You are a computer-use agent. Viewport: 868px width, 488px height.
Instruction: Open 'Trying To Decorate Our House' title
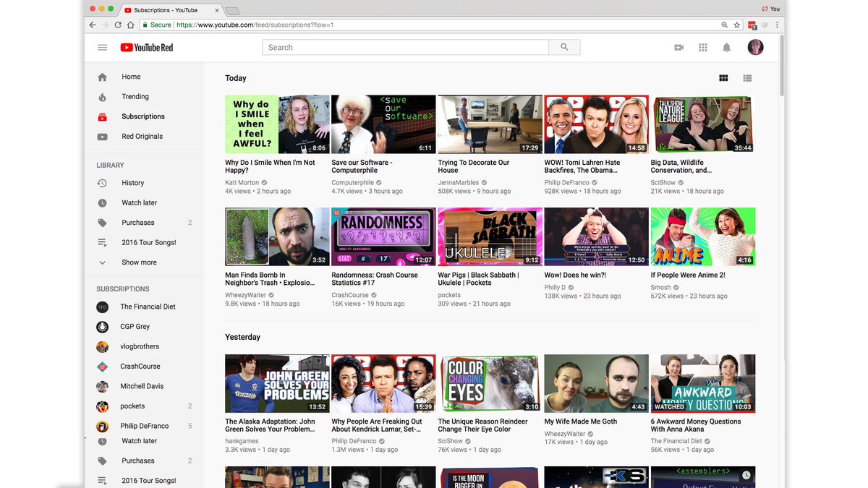pyautogui.click(x=473, y=166)
